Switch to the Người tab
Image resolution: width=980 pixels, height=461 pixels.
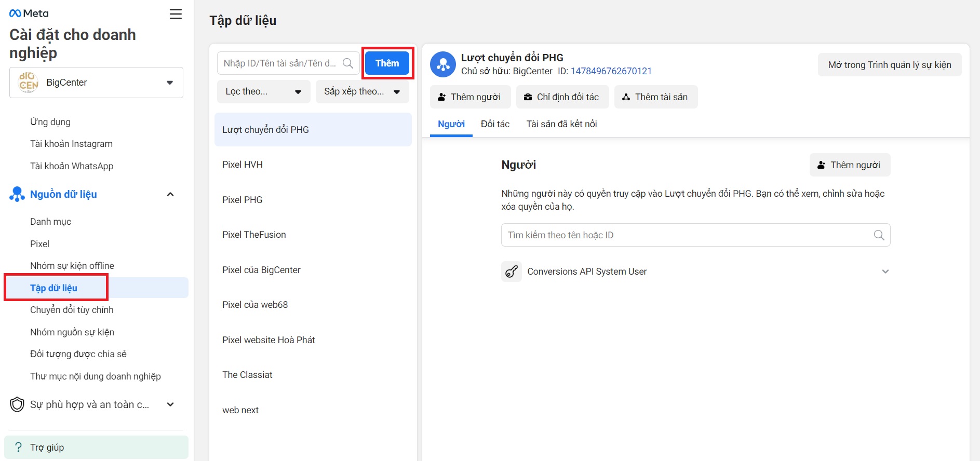click(x=451, y=124)
